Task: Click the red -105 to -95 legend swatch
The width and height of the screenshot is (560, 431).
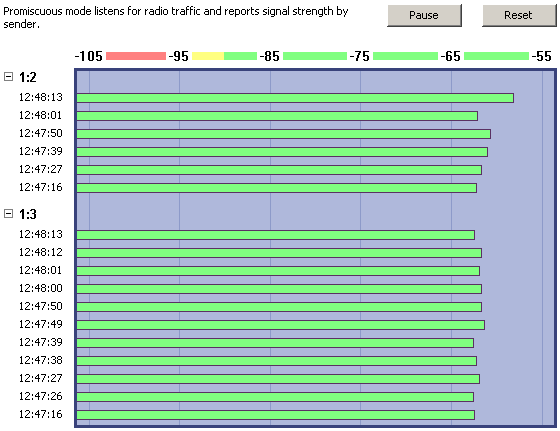Action: tap(136, 56)
